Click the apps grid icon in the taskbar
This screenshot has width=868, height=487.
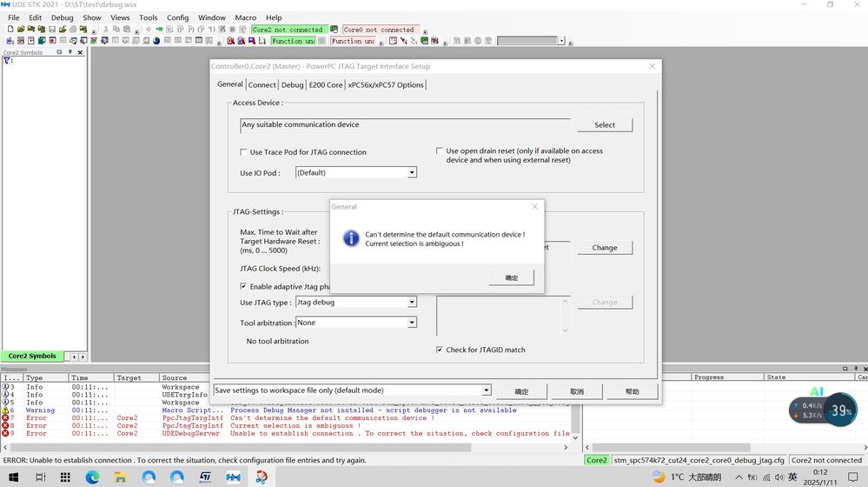point(65,477)
